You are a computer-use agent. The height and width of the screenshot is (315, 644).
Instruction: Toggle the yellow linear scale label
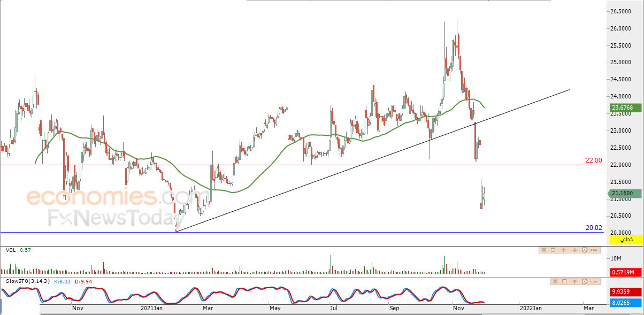click(x=624, y=241)
